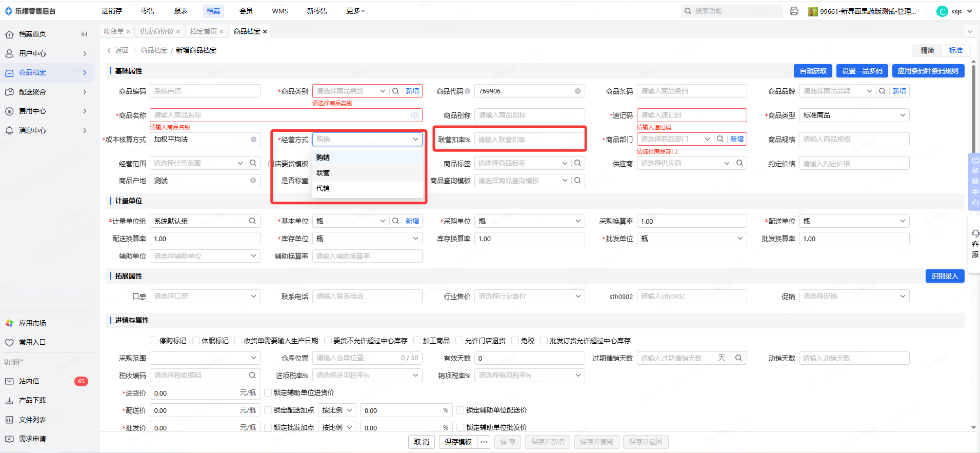Tick the 免税 checkbox

point(515,341)
